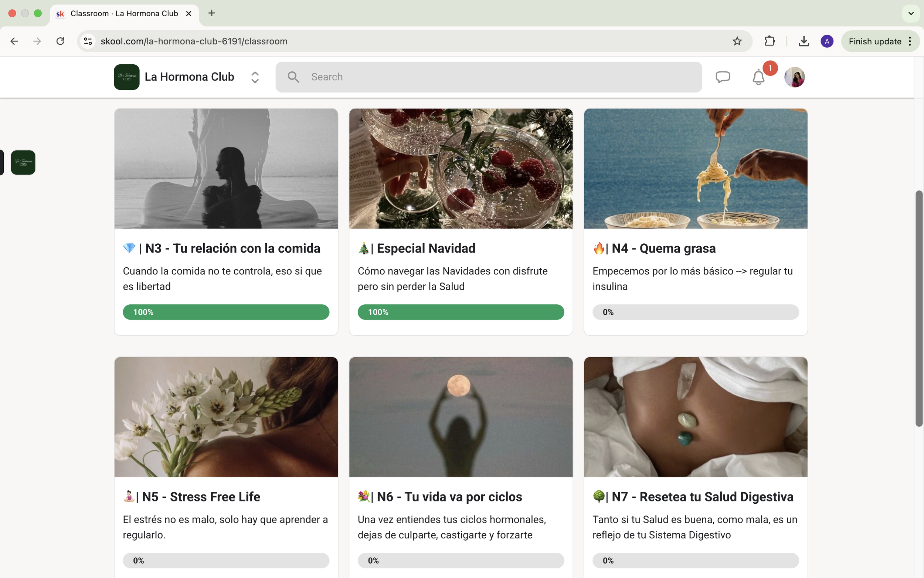Reload the page
The width and height of the screenshot is (924, 578).
click(60, 41)
